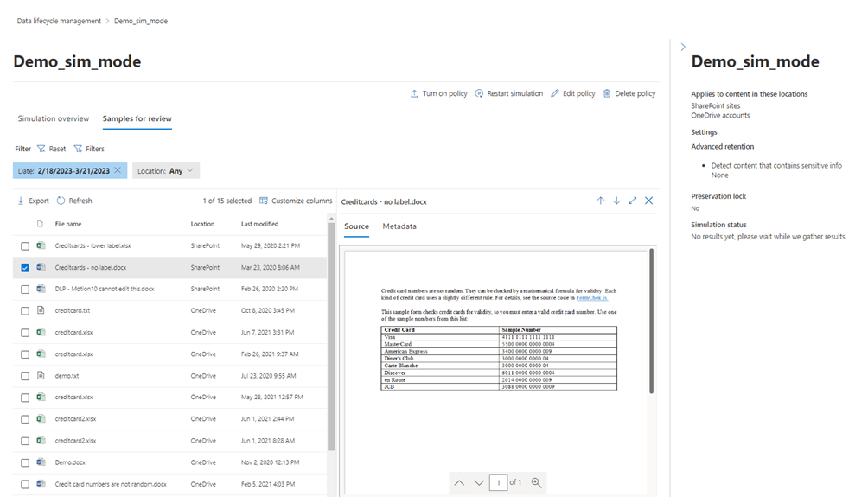Click the Export download icon
The image size is (868, 497).
pos(21,201)
